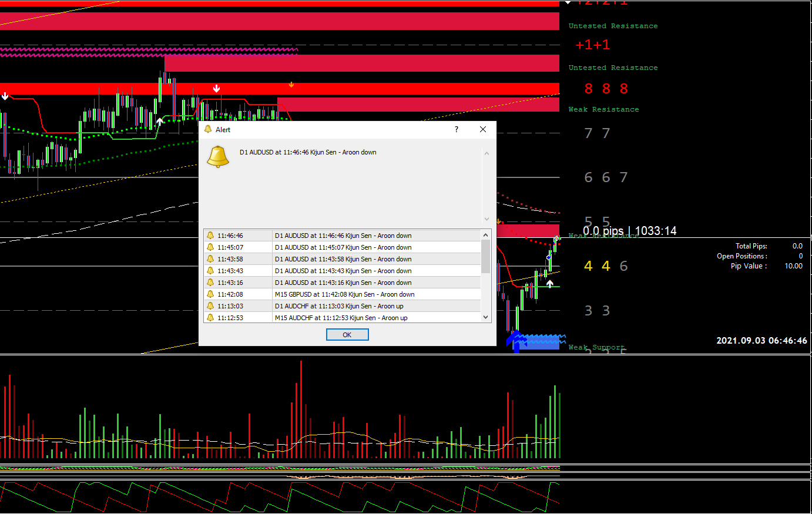Click the red '8 8 8' level label
812x514 pixels.
606,89
